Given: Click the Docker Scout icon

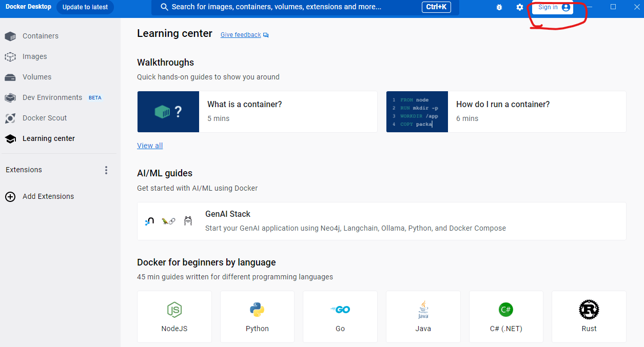Looking at the screenshot, I should coord(10,118).
